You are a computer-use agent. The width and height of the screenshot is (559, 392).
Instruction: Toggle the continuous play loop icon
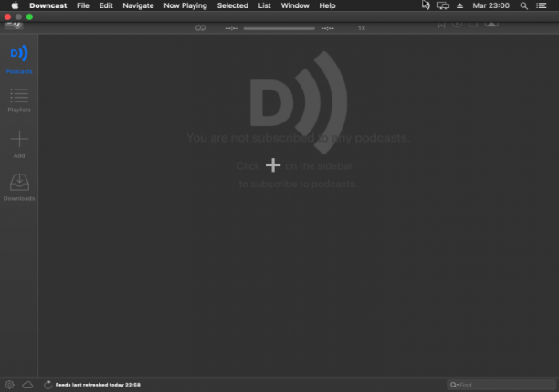coord(200,27)
